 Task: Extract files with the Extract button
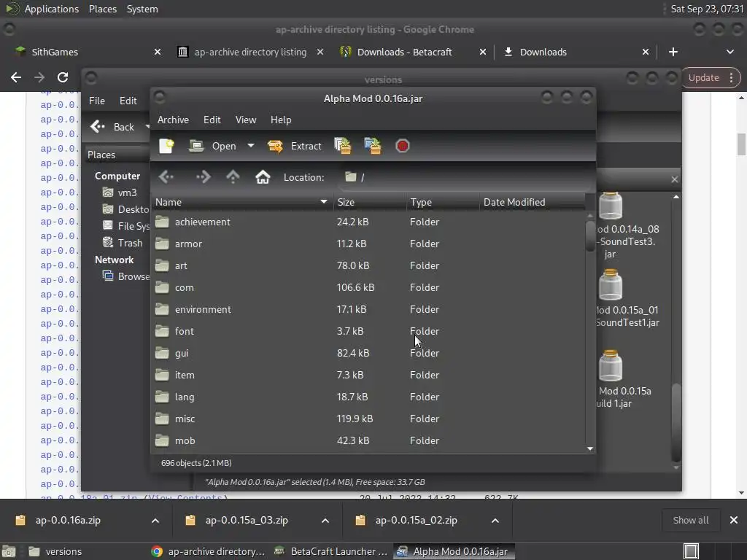(x=295, y=146)
